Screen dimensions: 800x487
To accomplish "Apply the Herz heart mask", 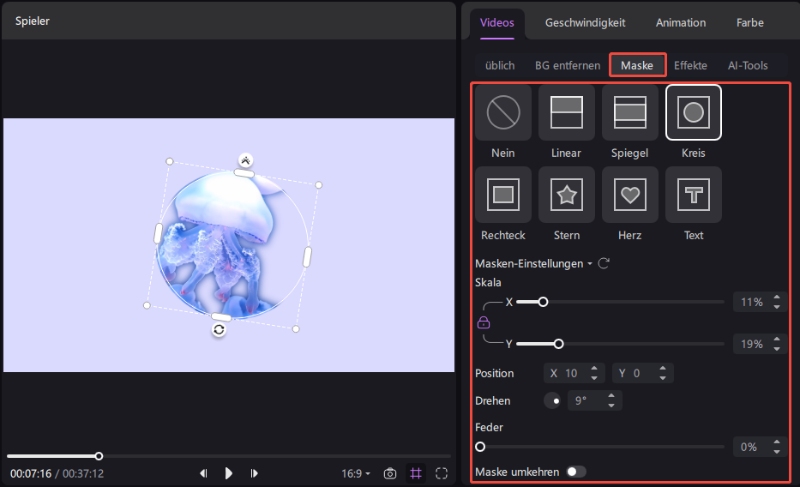I will click(x=630, y=194).
